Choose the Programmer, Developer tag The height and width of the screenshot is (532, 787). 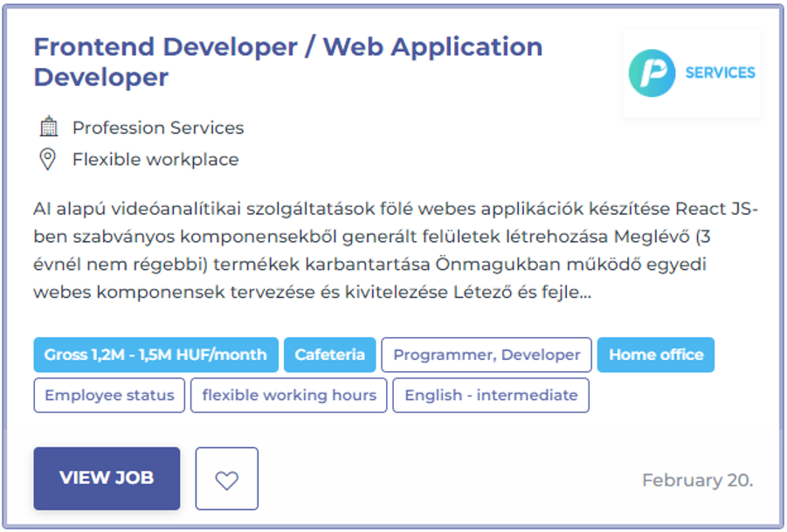[487, 355]
